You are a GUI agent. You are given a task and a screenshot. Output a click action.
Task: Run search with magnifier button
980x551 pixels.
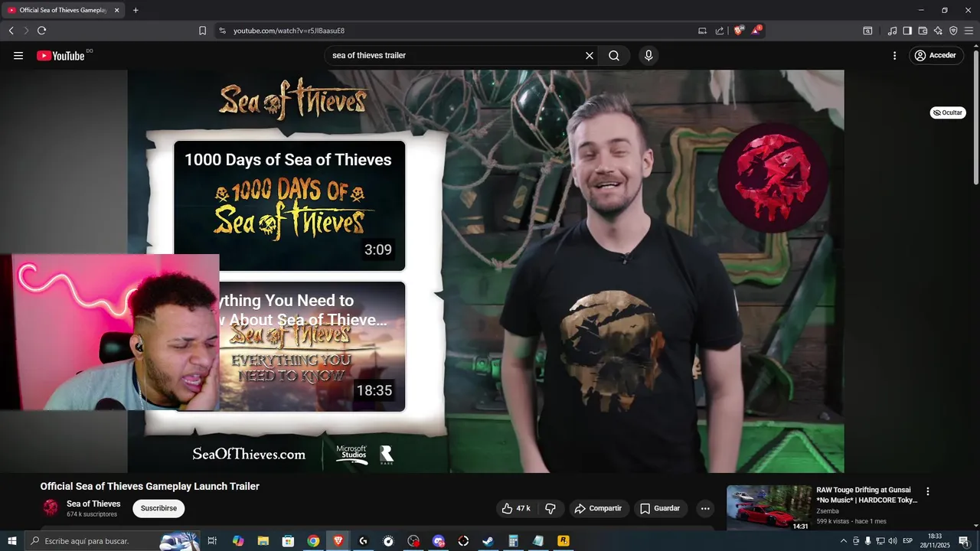click(x=614, y=55)
